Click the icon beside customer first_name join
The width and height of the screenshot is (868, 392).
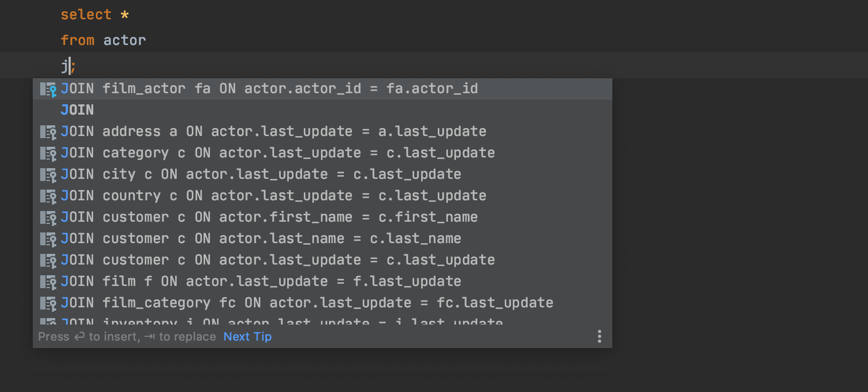pyautogui.click(x=48, y=218)
